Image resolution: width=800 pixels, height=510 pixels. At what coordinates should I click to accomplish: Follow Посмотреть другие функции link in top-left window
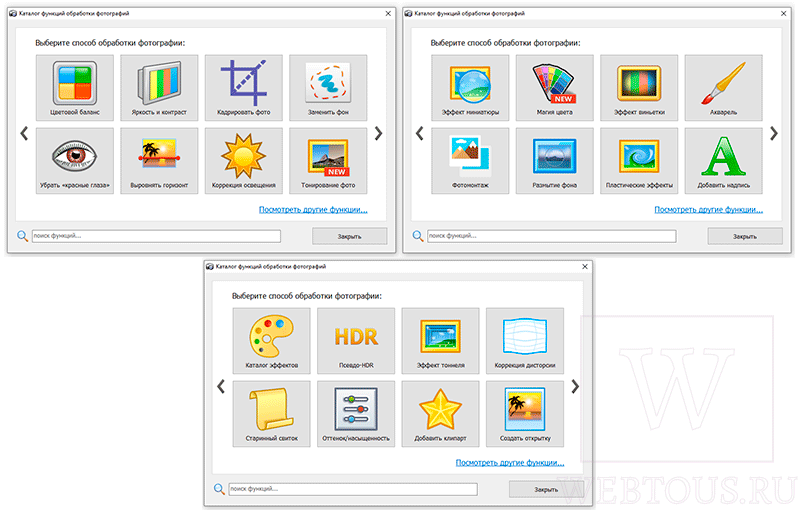click(x=313, y=210)
